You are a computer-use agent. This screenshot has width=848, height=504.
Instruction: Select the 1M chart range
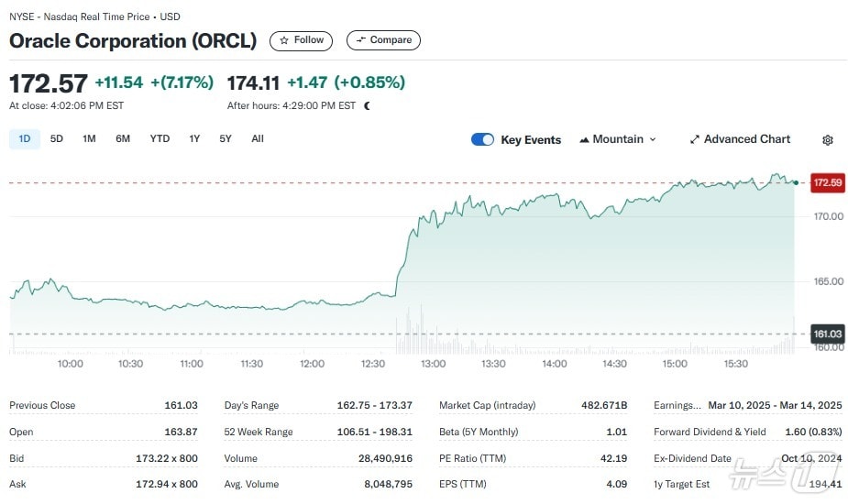tap(89, 139)
